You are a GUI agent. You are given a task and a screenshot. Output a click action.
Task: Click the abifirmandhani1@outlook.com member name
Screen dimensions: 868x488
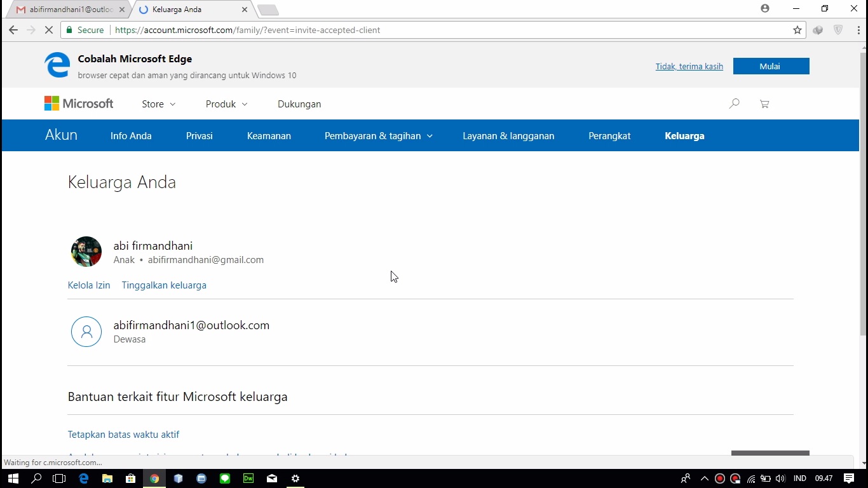pos(191,325)
